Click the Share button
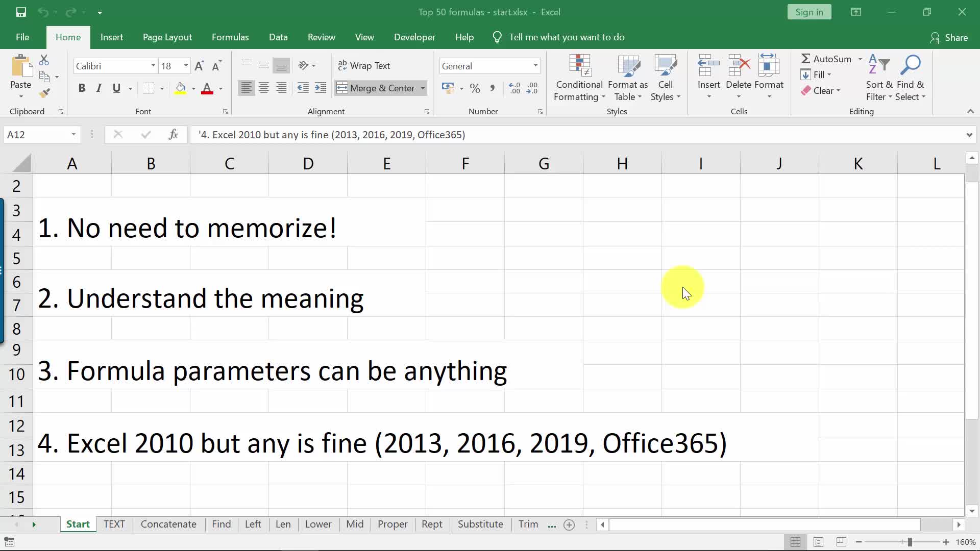Screen dimensions: 980x551 coord(949,37)
